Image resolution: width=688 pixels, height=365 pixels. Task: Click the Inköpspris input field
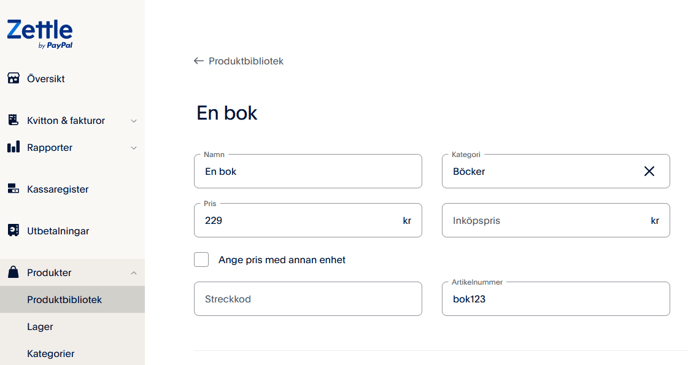[x=555, y=220]
